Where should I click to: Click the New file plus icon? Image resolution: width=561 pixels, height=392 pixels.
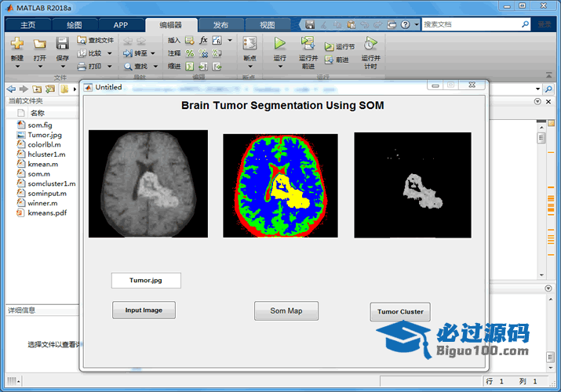[16, 44]
